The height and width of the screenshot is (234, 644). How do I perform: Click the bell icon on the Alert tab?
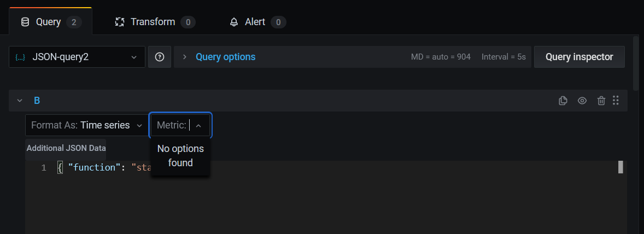click(233, 22)
